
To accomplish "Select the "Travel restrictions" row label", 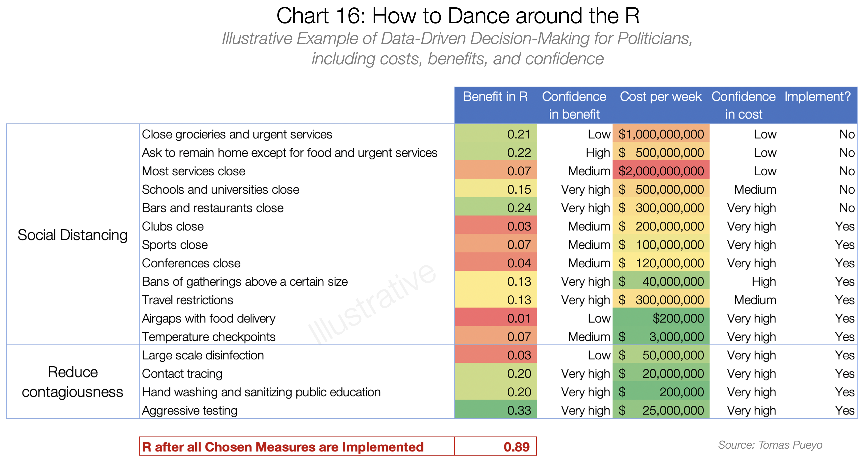I will pyautogui.click(x=187, y=300).
